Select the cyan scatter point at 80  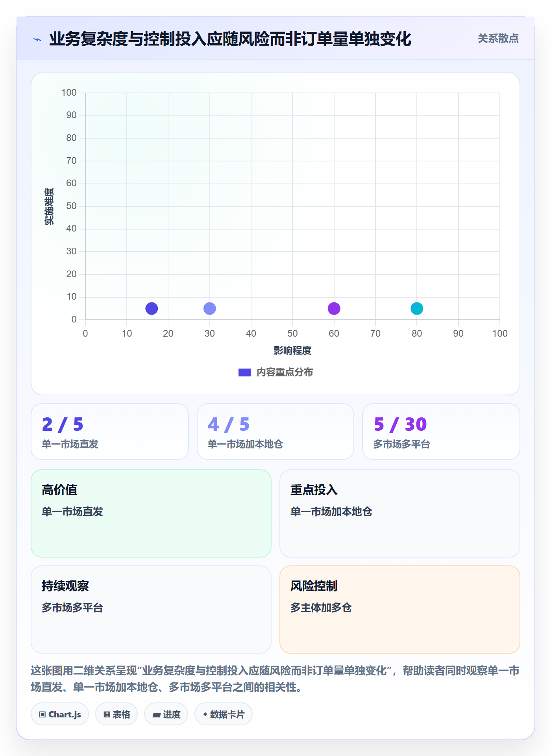pos(417,308)
